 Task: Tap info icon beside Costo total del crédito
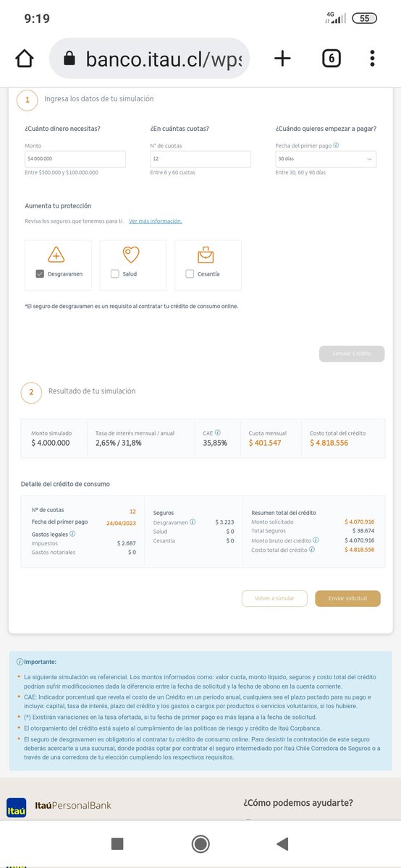click(312, 550)
